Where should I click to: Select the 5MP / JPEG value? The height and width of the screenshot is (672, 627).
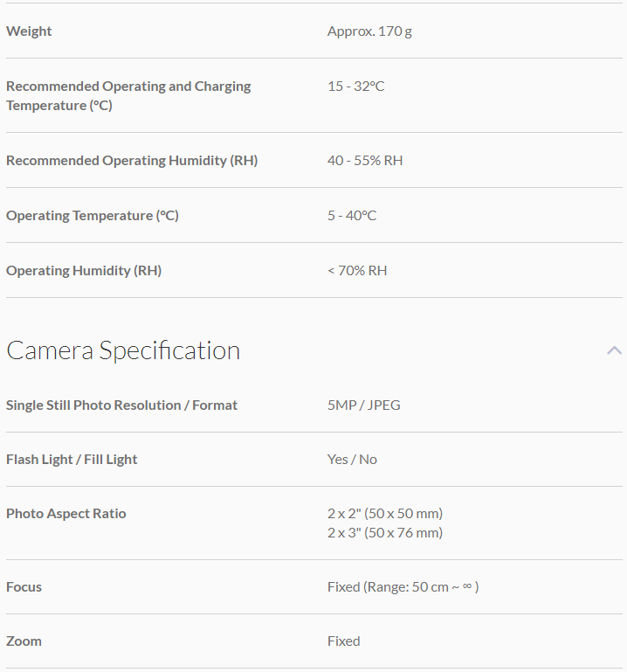pyautogui.click(x=363, y=405)
